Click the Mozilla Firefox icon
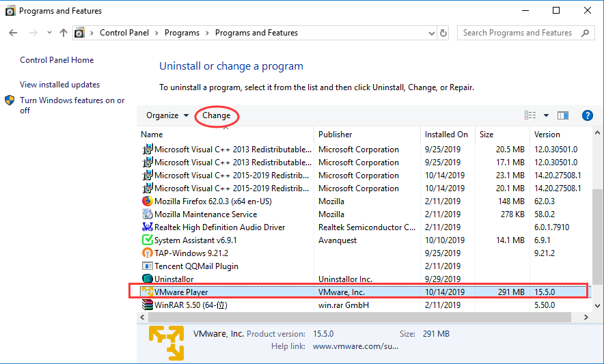 147,201
